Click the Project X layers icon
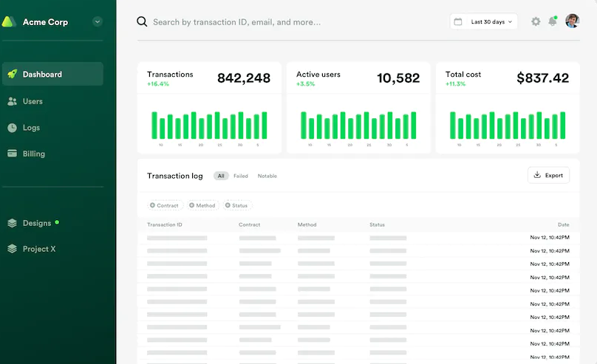 [x=12, y=249]
